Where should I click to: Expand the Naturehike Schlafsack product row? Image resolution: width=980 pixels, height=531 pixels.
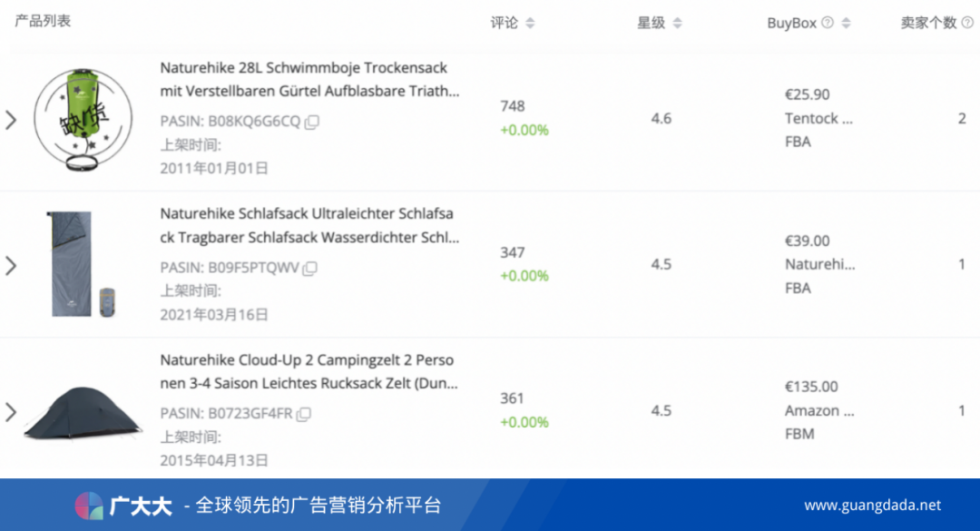click(x=11, y=266)
